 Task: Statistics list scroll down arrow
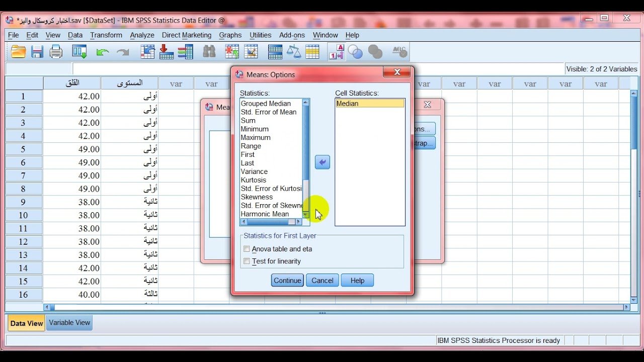pos(306,215)
